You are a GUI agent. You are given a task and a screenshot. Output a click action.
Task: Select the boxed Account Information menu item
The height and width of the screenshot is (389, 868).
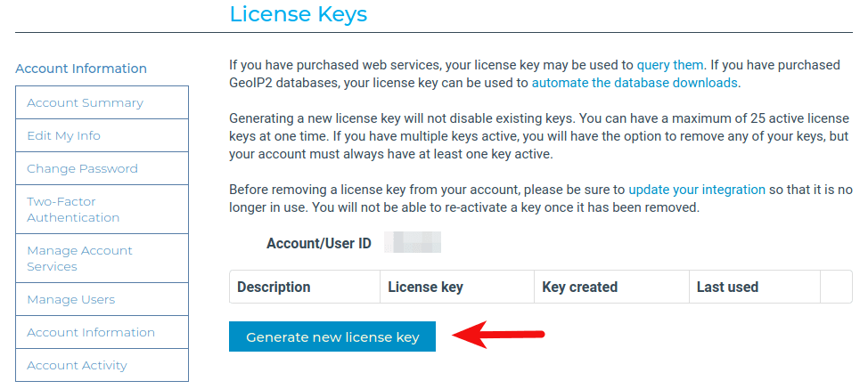91,332
